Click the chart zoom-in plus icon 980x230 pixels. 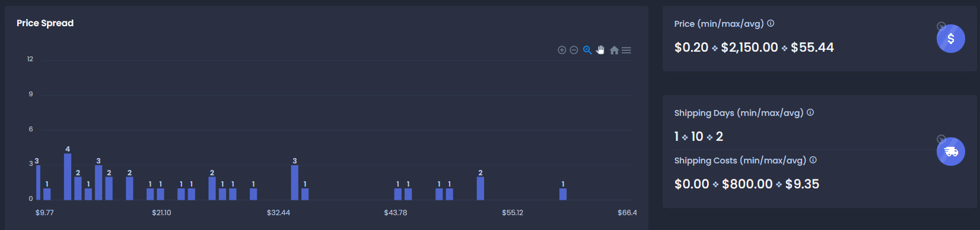pyautogui.click(x=562, y=50)
